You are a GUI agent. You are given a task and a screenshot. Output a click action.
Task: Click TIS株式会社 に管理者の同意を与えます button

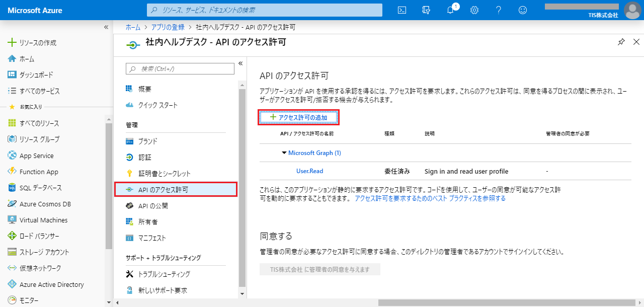319,269
